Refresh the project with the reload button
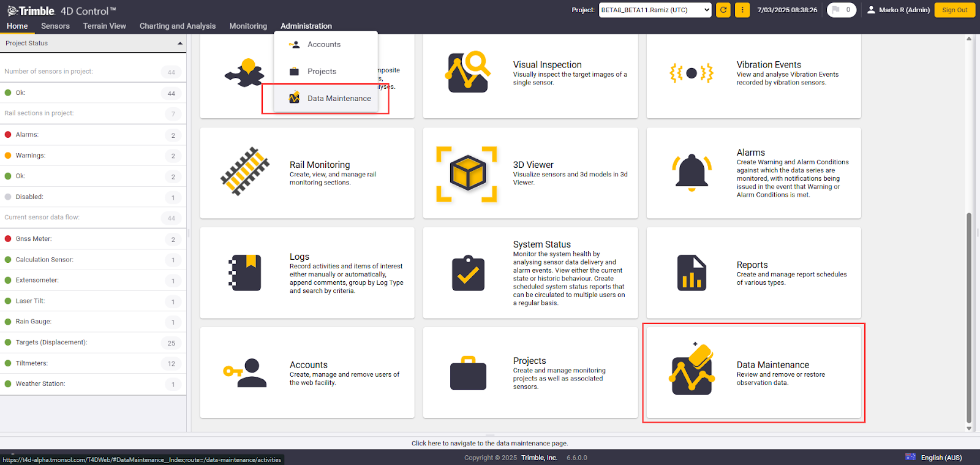 [x=723, y=10]
